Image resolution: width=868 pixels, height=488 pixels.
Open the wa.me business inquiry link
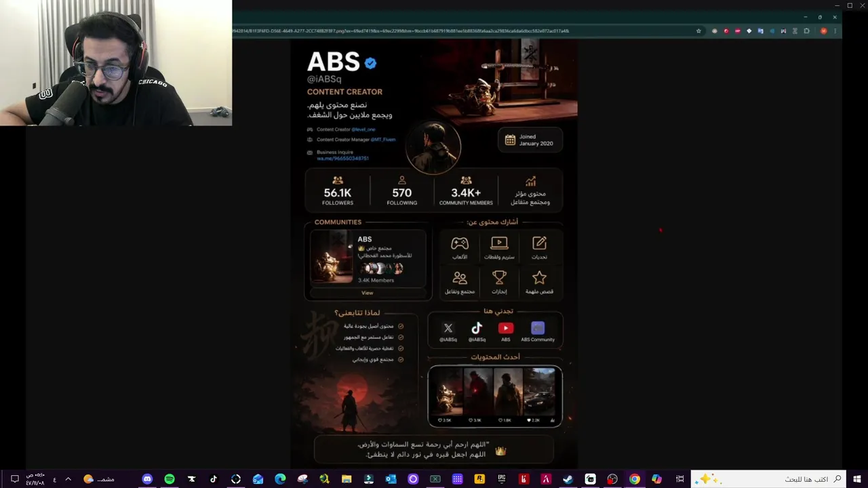pyautogui.click(x=342, y=159)
